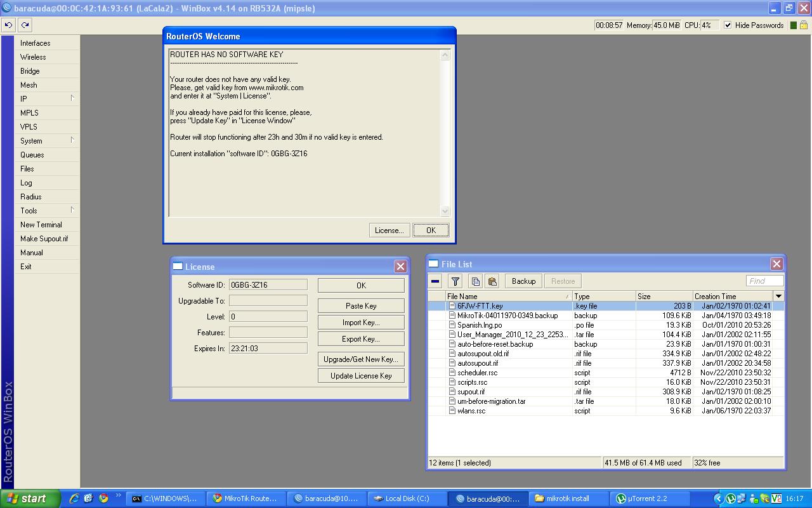Image resolution: width=812 pixels, height=508 pixels.
Task: Sort files by the File Name column
Action: pos(509,297)
